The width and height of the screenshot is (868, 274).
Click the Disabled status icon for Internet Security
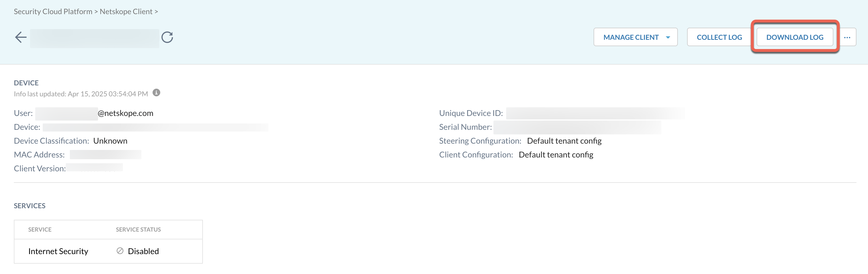(120, 251)
